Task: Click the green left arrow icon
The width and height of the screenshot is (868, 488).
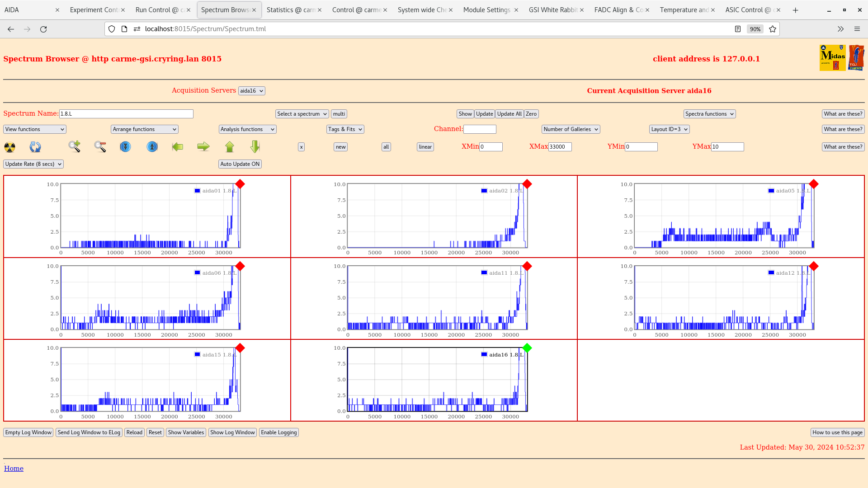Action: pos(178,146)
